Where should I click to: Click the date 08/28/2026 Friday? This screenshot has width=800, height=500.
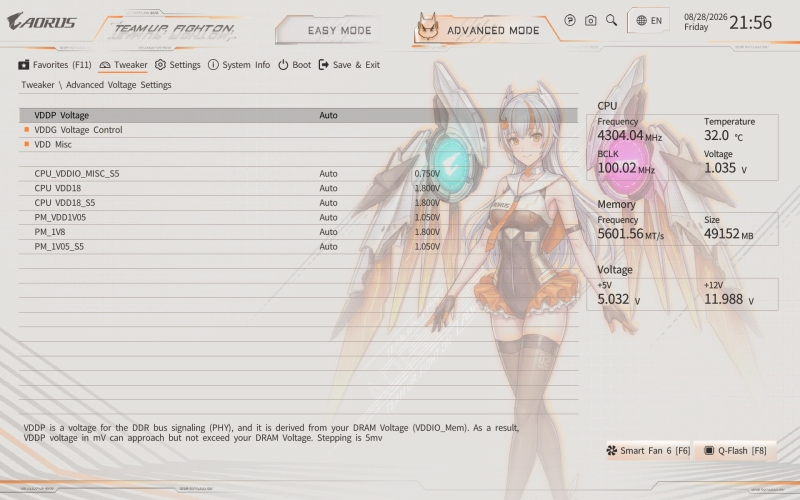pyautogui.click(x=706, y=22)
